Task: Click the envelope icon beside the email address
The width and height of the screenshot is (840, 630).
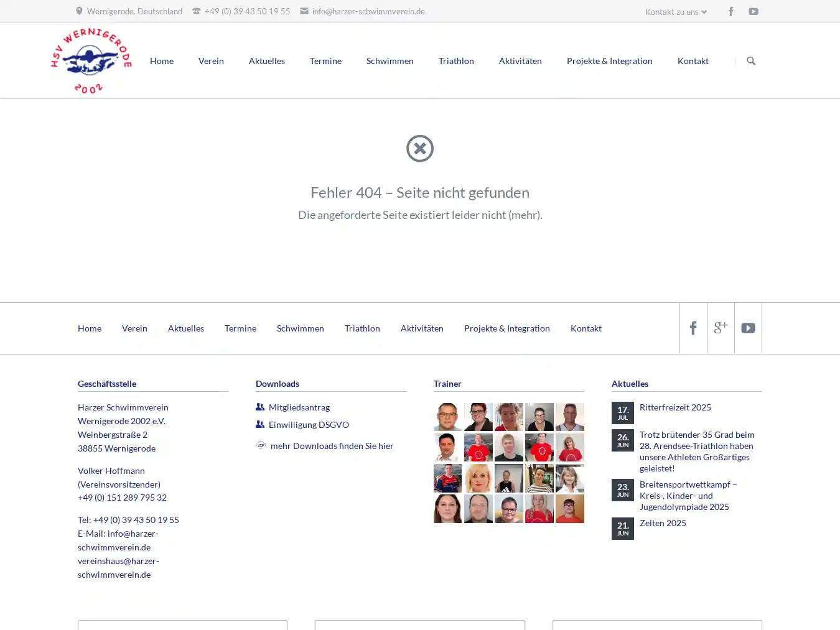Action: 304,11
